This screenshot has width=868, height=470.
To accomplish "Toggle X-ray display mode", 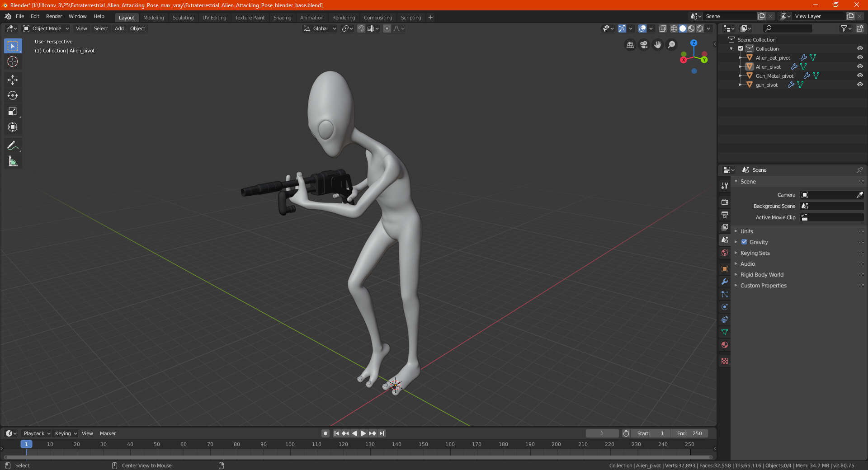I will pos(662,28).
